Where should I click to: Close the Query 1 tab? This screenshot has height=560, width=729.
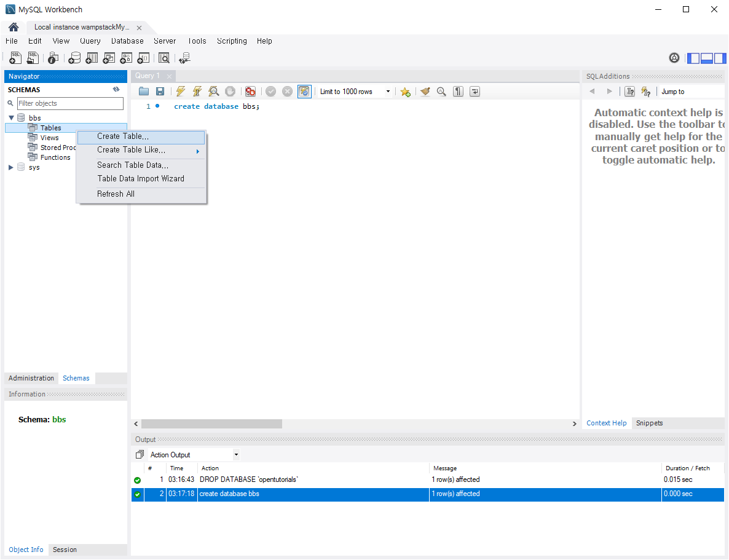(169, 76)
